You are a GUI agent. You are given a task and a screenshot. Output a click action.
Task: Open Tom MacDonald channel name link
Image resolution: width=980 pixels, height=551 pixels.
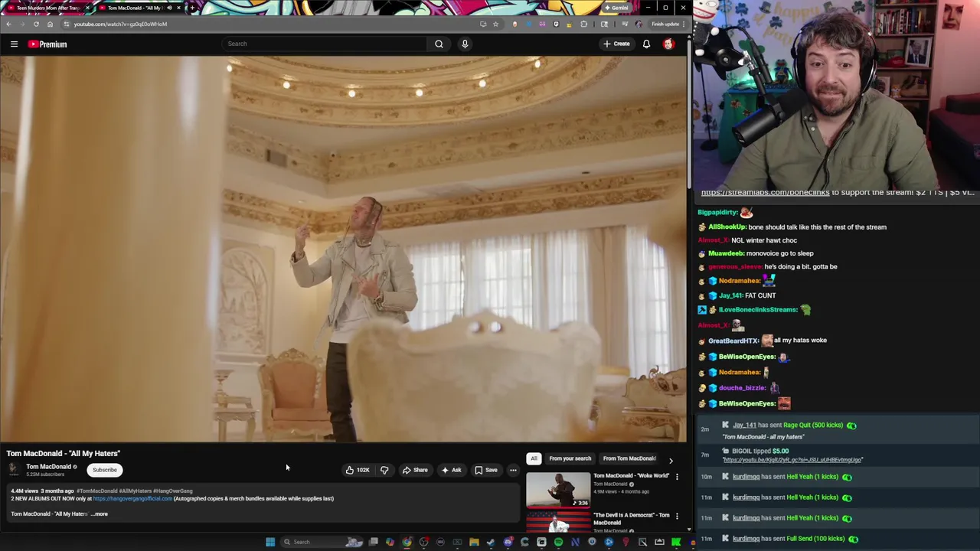click(x=48, y=466)
